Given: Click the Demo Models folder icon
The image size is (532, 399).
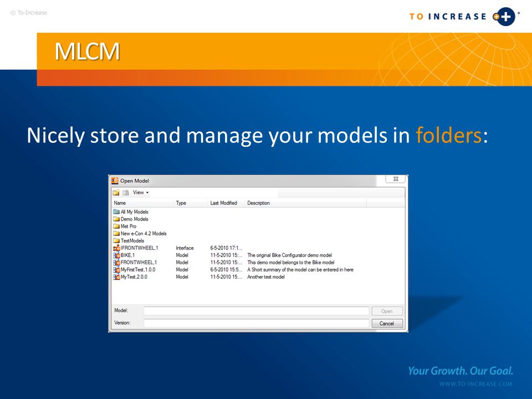Looking at the screenshot, I should [x=116, y=219].
